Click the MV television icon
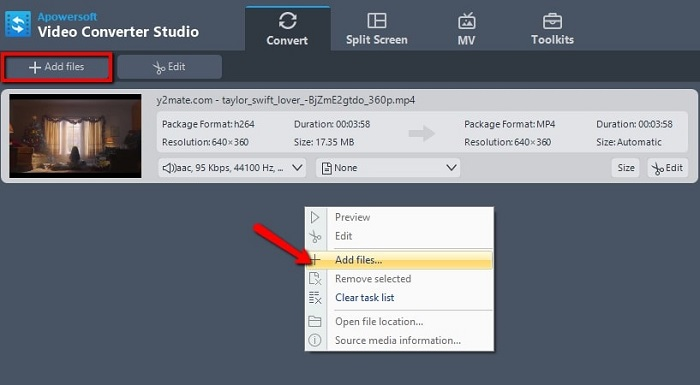 [x=467, y=21]
